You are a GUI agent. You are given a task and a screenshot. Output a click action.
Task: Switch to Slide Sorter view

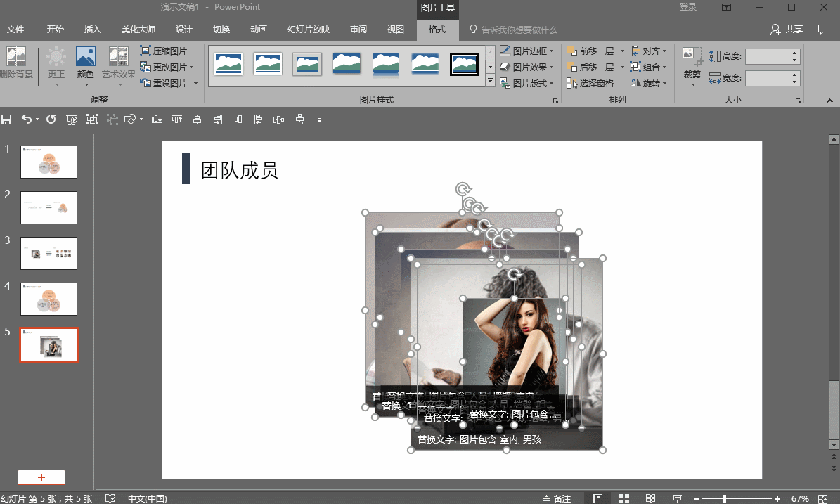624,498
